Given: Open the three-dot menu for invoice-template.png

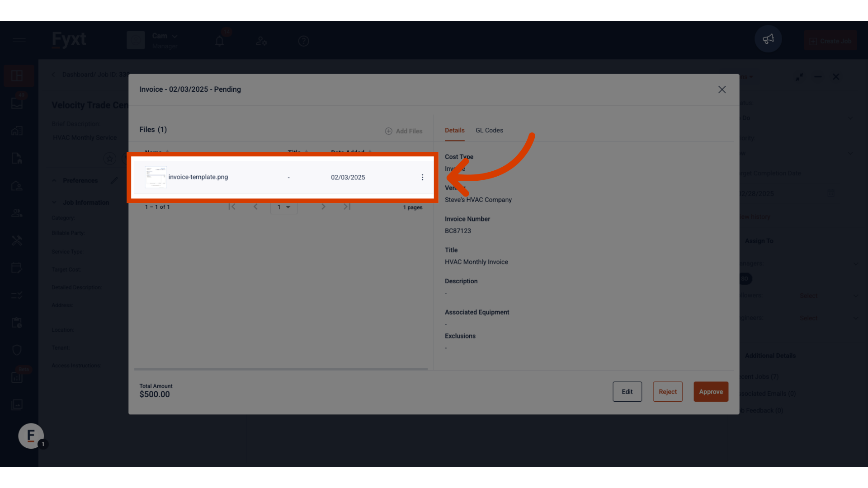Looking at the screenshot, I should click(422, 177).
